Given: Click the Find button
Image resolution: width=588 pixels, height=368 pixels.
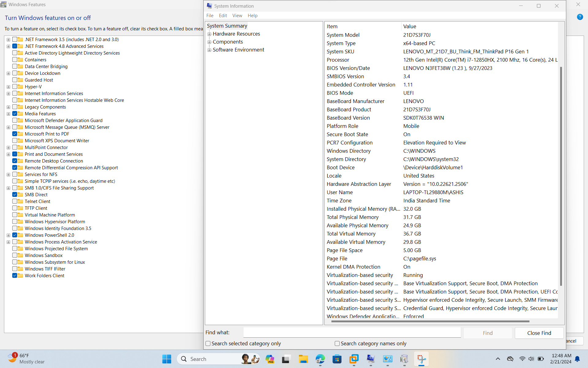Looking at the screenshot, I should click(x=488, y=333).
